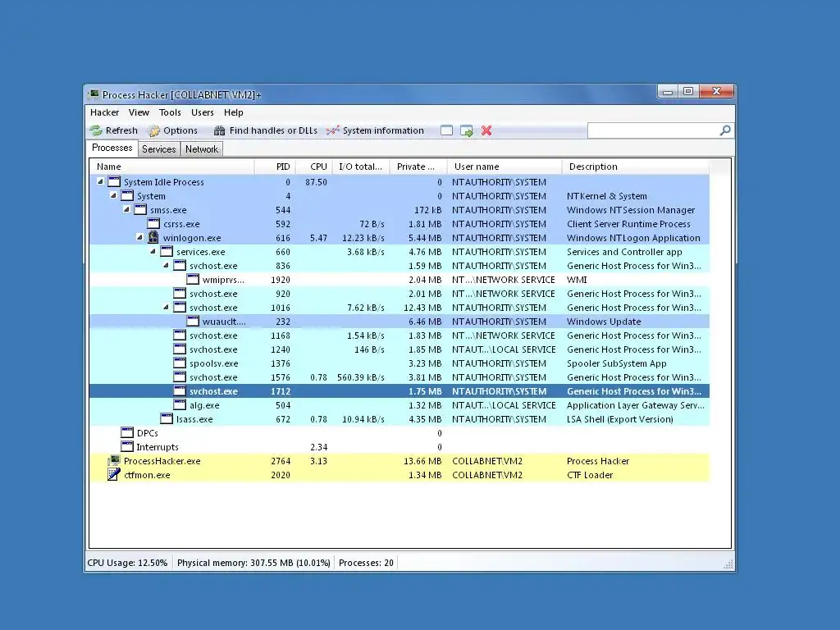Image resolution: width=840 pixels, height=630 pixels.
Task: Sort by the PID column header
Action: coord(275,167)
